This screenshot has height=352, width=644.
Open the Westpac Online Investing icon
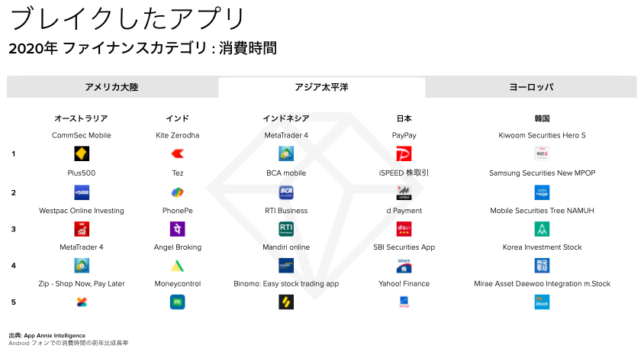coord(82,229)
